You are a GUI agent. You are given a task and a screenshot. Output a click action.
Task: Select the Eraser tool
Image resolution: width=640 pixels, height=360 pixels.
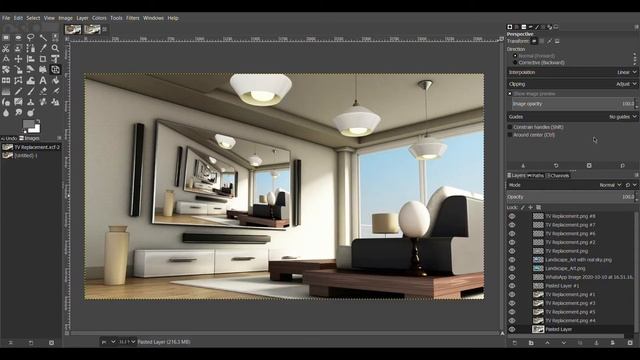[43, 91]
